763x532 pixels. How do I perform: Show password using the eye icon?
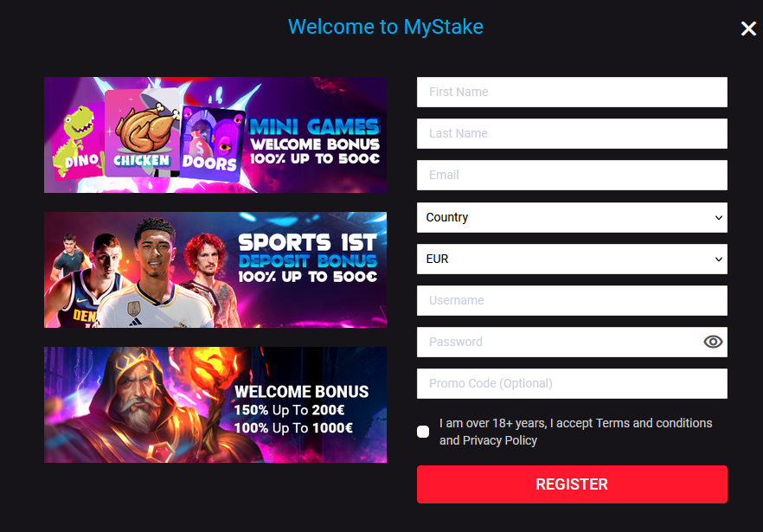coord(713,342)
